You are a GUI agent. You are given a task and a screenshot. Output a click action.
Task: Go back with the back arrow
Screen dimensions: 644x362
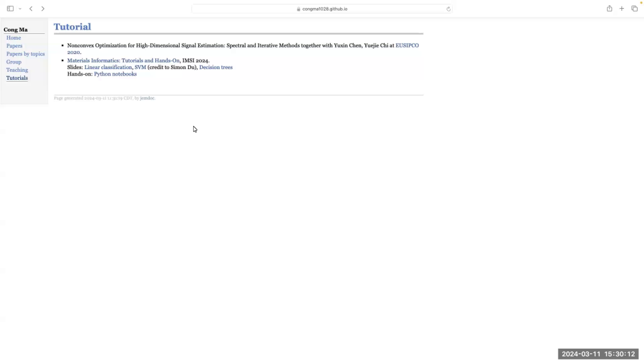pyautogui.click(x=31, y=9)
